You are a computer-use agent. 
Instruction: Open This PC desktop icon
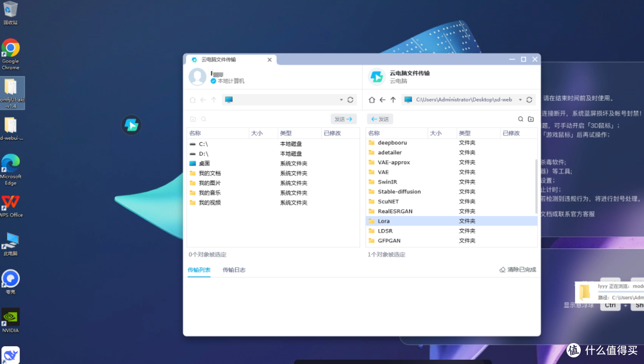coord(11,244)
